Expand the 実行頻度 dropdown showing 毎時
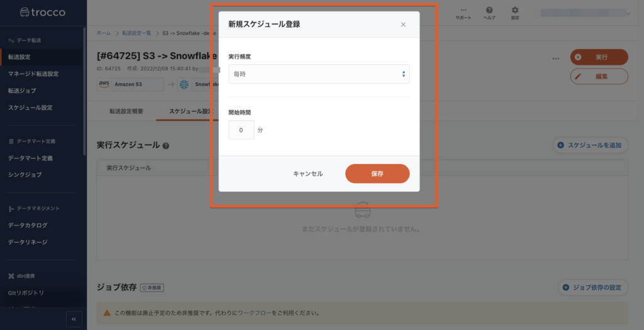 click(x=319, y=74)
